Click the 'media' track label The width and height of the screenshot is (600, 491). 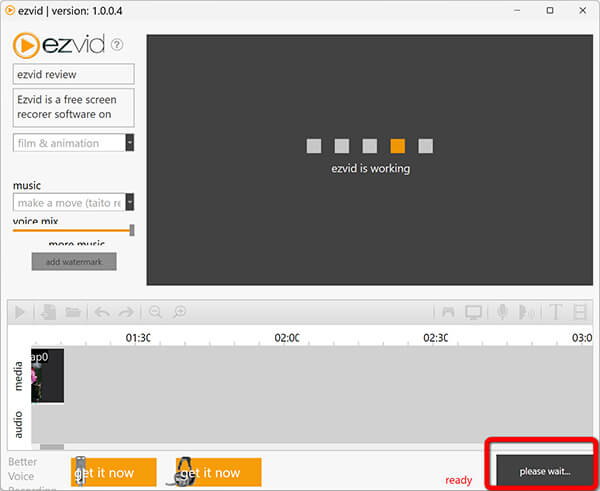[18, 376]
